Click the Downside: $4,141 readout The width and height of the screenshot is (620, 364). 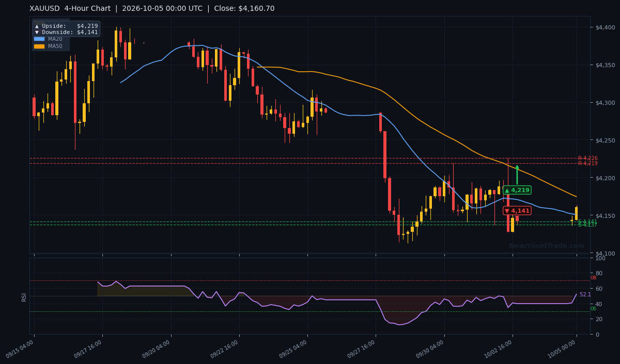(66, 32)
